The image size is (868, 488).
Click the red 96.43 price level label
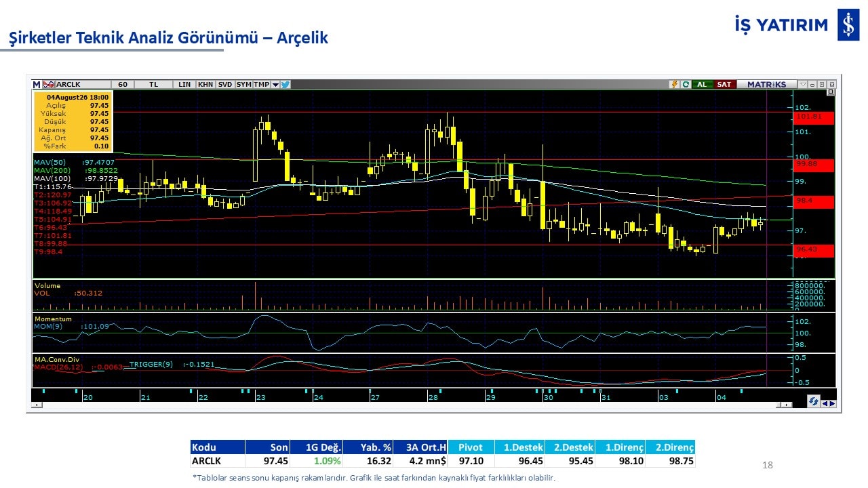813,250
